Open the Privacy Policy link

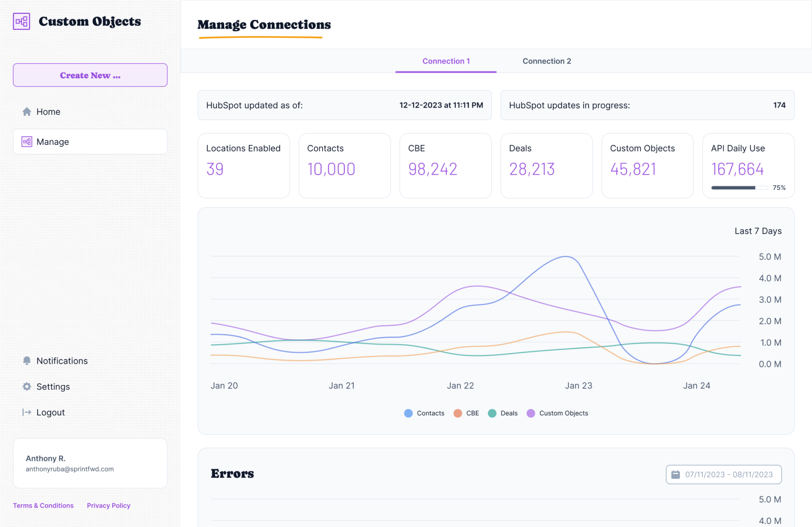pos(108,506)
